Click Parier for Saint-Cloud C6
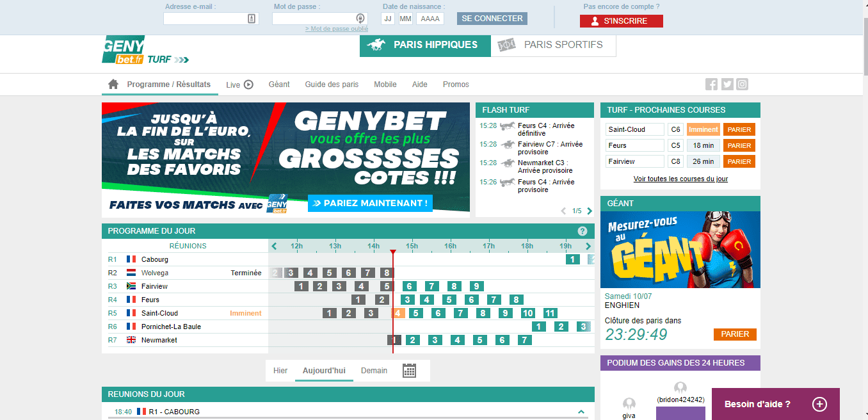 (739, 129)
